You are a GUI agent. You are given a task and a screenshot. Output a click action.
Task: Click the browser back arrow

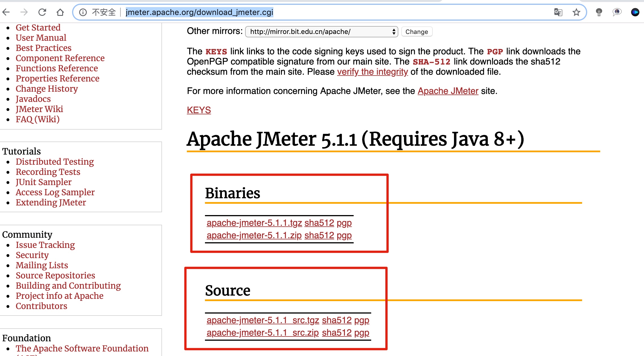(6, 12)
